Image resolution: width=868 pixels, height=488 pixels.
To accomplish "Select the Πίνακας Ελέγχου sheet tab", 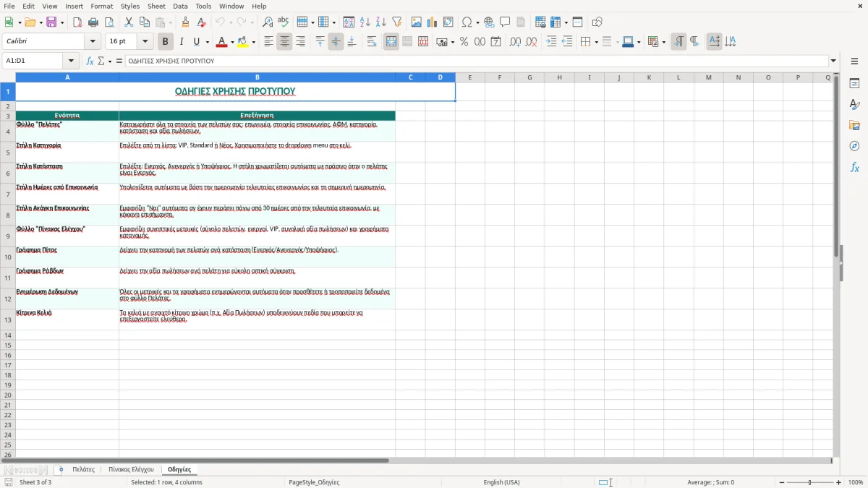I will click(131, 469).
